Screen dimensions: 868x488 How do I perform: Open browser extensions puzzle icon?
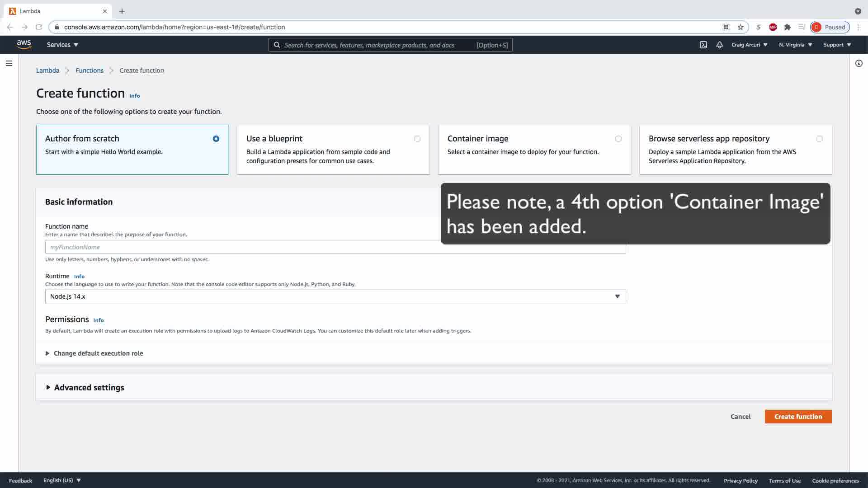tap(787, 27)
